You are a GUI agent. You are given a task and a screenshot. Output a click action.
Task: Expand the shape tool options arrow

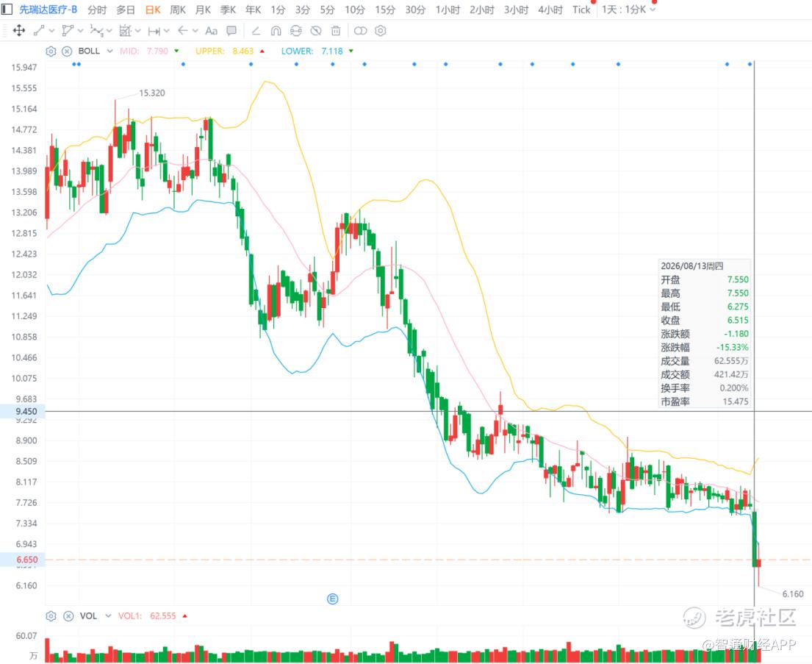[x=80, y=31]
